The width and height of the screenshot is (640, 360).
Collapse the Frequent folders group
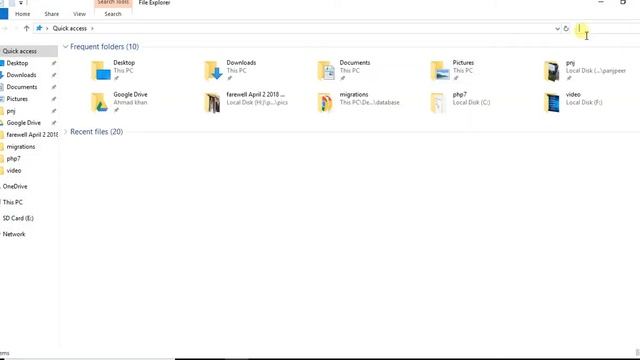click(65, 47)
